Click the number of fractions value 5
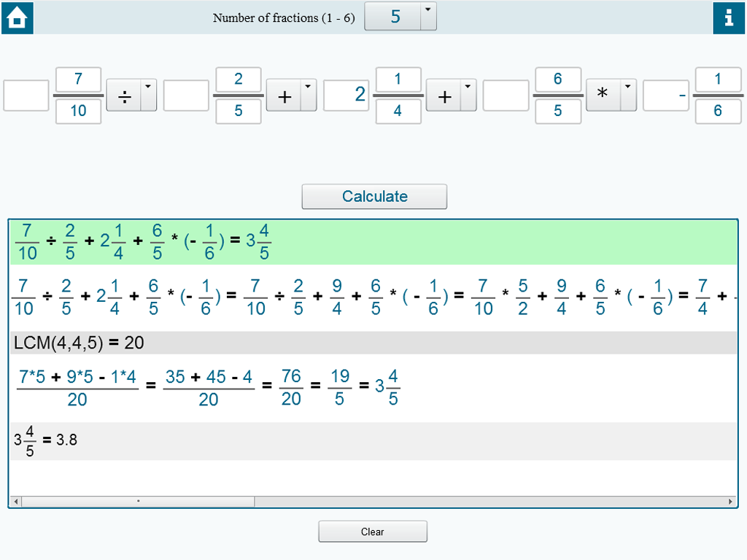Screen dimensions: 747x560 [x=394, y=16]
